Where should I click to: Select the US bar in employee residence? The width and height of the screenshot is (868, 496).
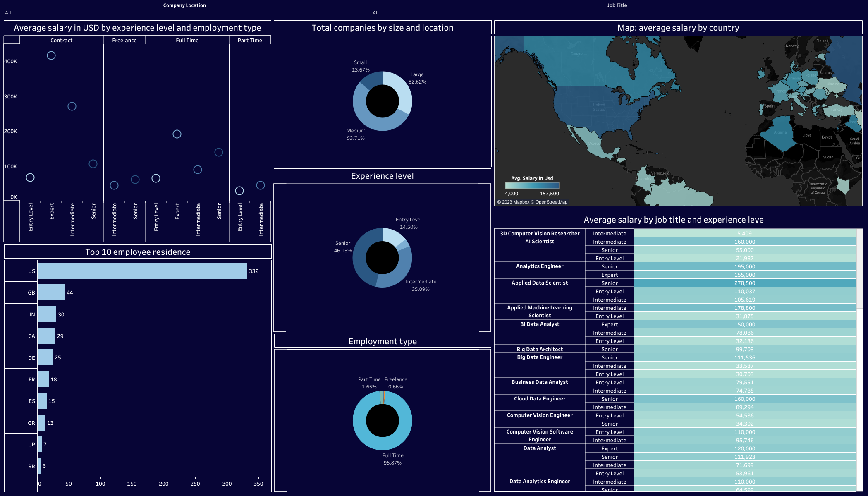(142, 271)
